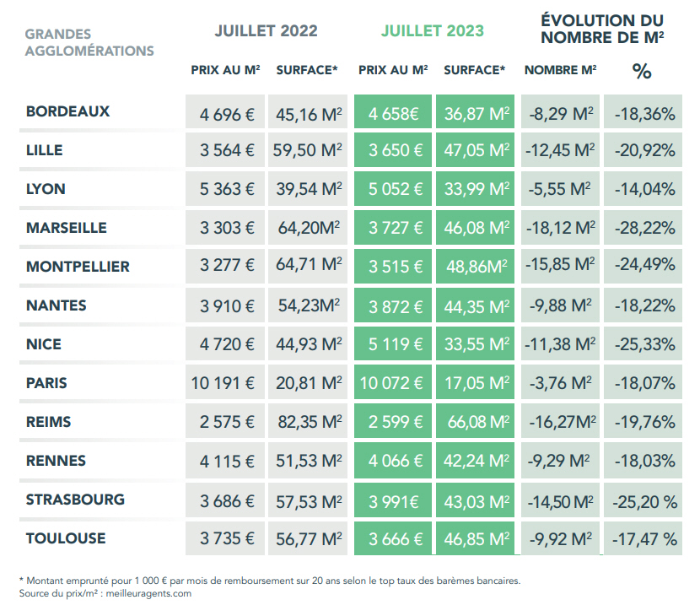Viewport: 700px width, 616px height.
Task: Select the JUILLET 2022 column header
Action: coord(266,31)
